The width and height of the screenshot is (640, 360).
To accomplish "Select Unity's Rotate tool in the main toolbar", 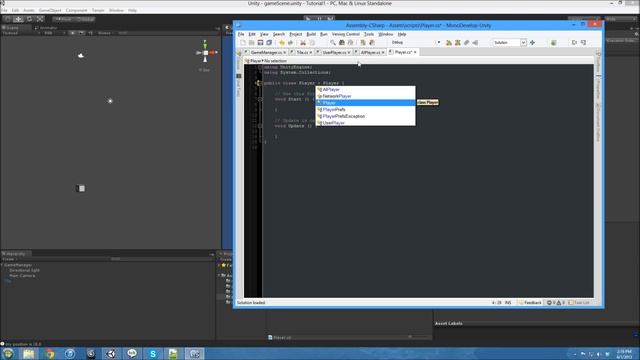I will point(29,19).
